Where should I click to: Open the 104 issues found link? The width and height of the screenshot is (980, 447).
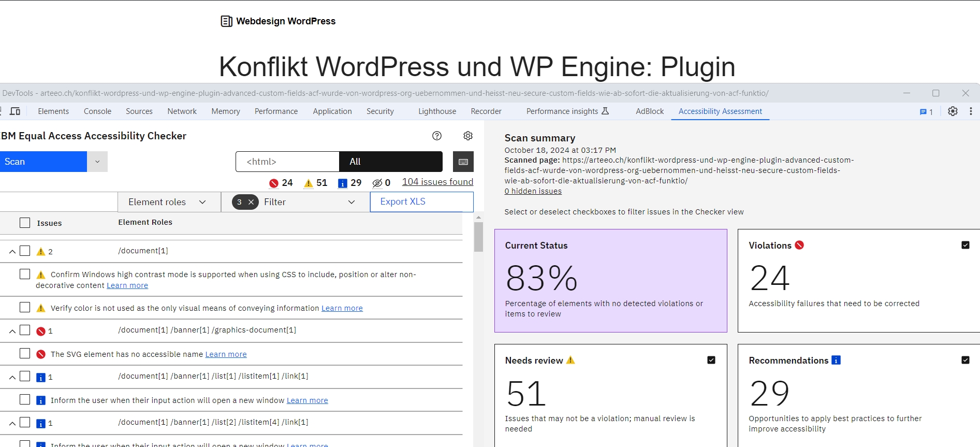438,182
